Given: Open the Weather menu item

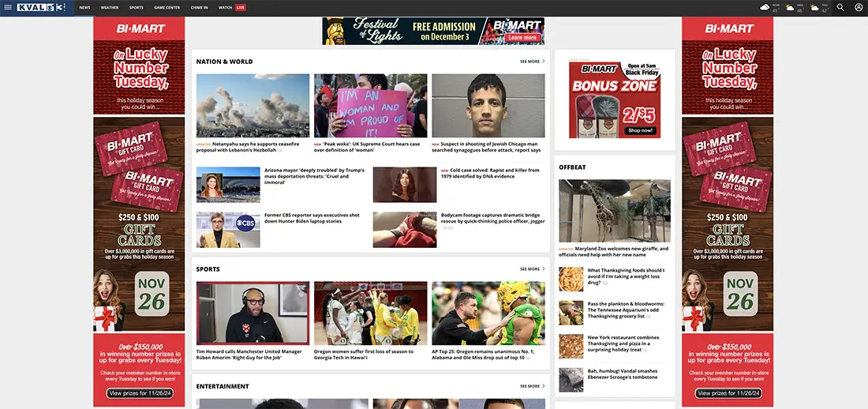Looking at the screenshot, I should (x=110, y=8).
